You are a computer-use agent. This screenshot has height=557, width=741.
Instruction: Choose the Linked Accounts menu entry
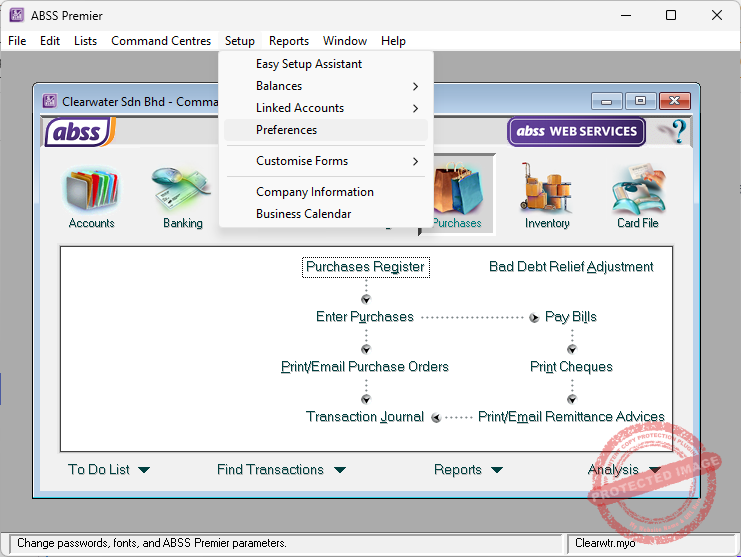click(326, 108)
